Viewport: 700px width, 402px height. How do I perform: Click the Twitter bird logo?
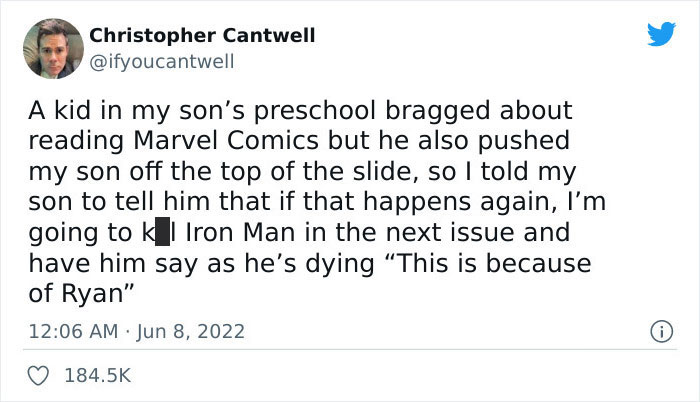(x=661, y=35)
